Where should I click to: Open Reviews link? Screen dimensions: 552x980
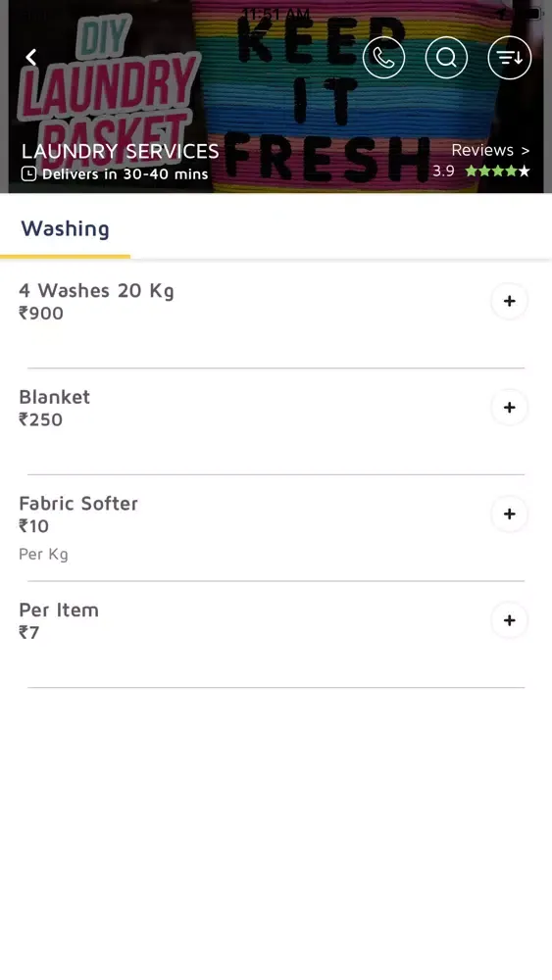pyautogui.click(x=490, y=150)
